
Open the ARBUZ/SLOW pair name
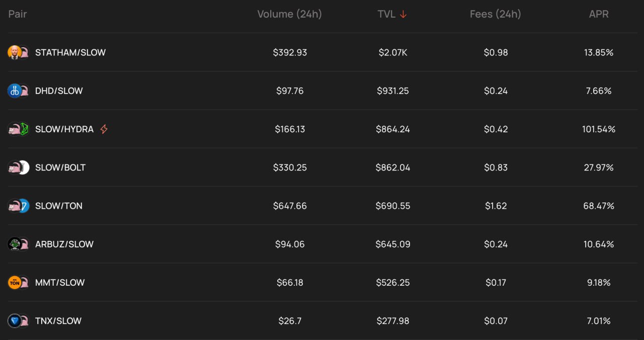(x=64, y=244)
